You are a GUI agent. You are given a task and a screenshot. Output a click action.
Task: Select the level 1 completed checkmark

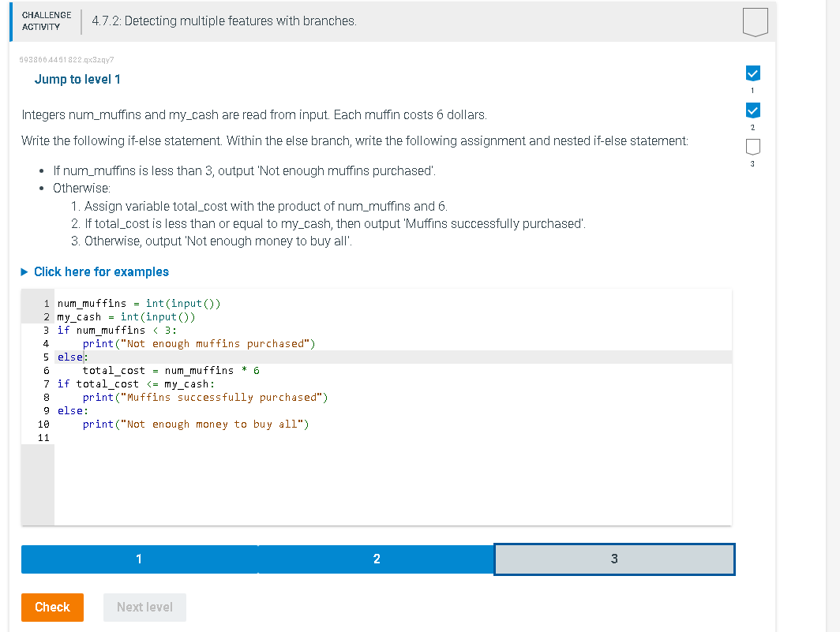coord(752,73)
